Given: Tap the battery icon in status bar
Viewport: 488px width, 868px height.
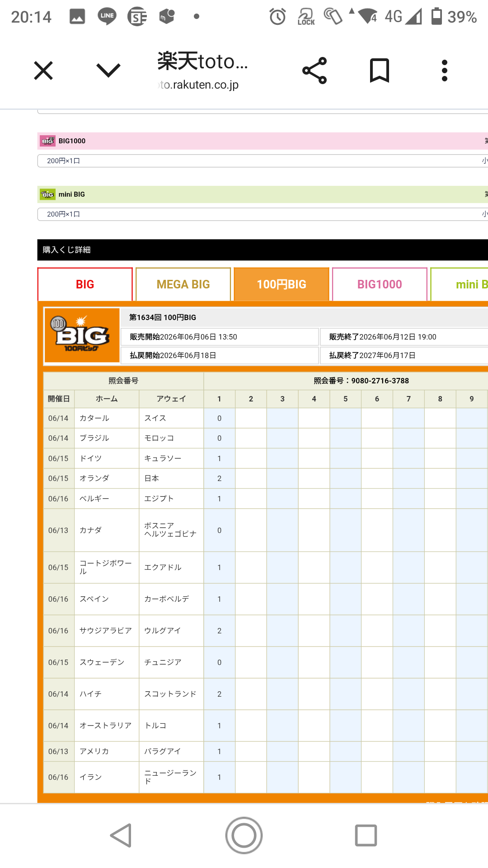Looking at the screenshot, I should (436, 16).
